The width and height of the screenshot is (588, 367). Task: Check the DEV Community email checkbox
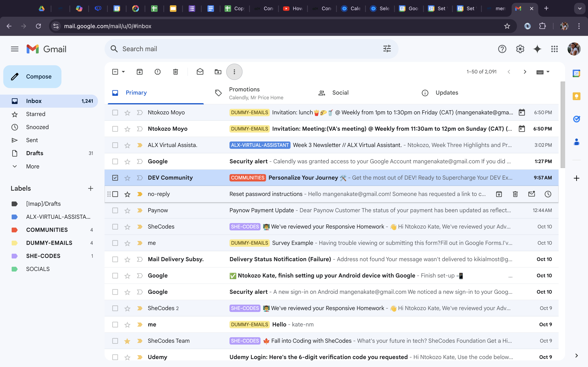[115, 177]
